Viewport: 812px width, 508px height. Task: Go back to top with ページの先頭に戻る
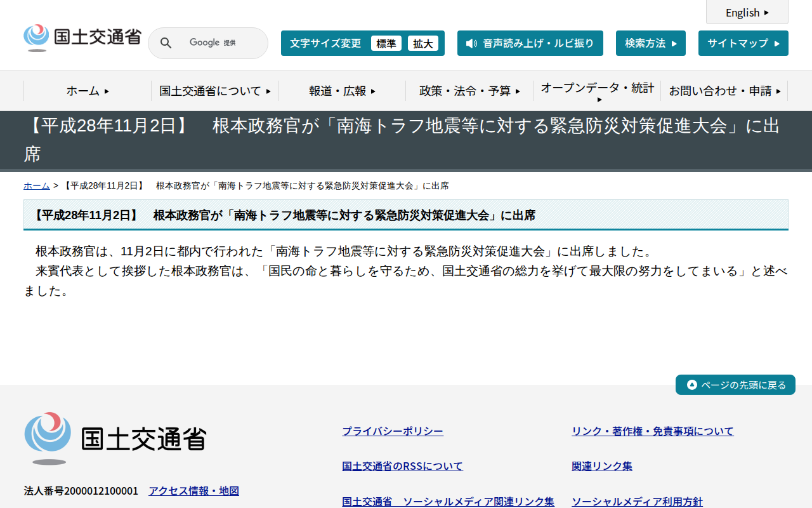click(735, 385)
